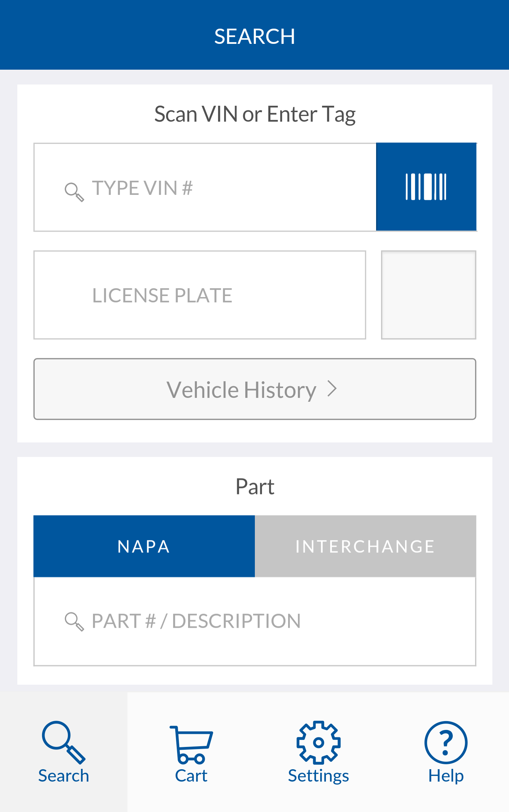Tap the Help tab label
Viewport: 509px width, 812px height.
click(446, 776)
